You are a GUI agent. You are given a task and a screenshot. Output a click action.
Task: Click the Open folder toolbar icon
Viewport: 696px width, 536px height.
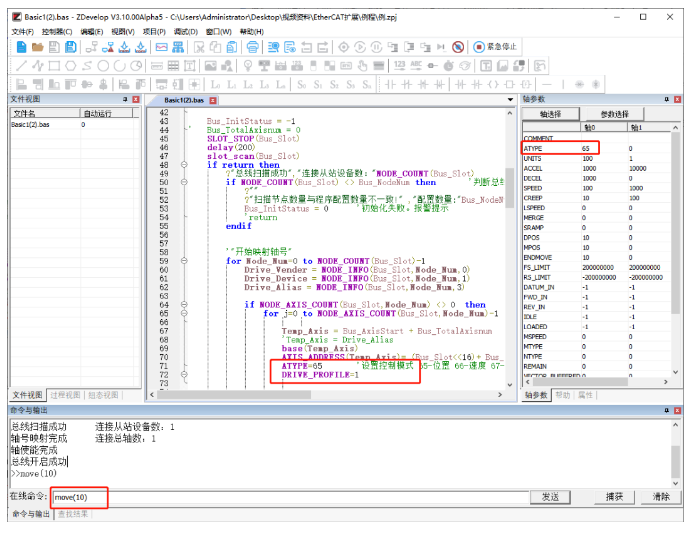pos(36,47)
